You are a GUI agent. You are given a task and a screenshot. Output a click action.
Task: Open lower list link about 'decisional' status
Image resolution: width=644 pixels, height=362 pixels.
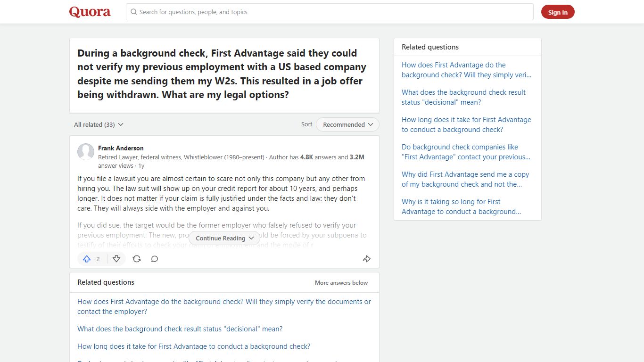tap(180, 329)
